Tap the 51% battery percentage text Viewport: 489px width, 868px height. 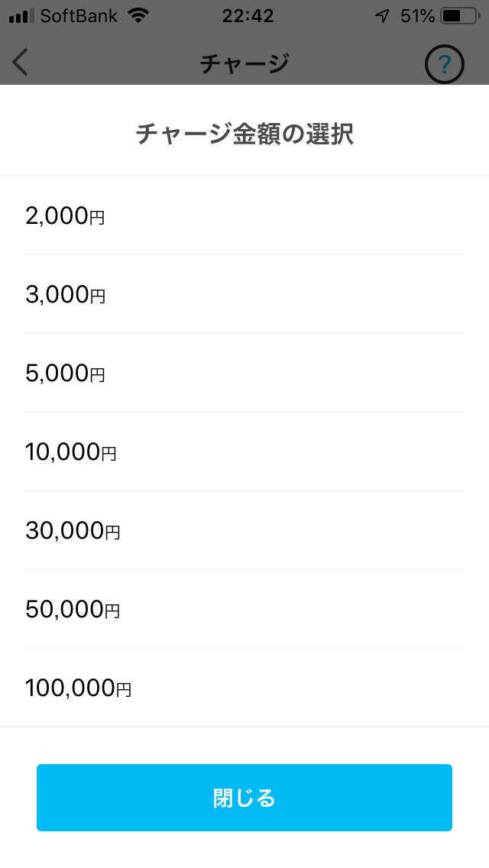tap(417, 15)
